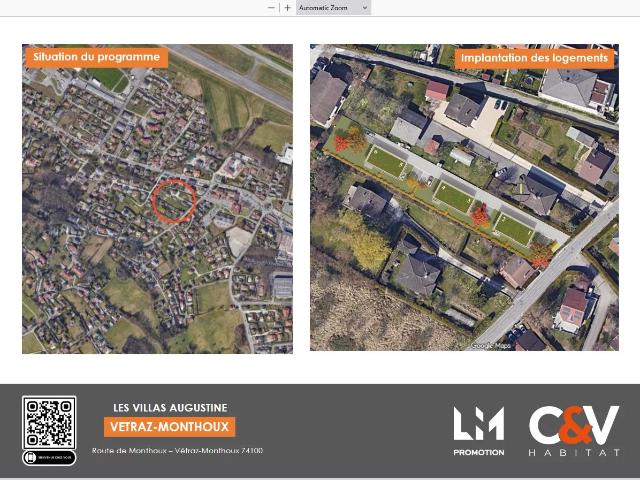640x480 pixels.
Task: Click the Les Villas Augustine title
Action: 170,408
